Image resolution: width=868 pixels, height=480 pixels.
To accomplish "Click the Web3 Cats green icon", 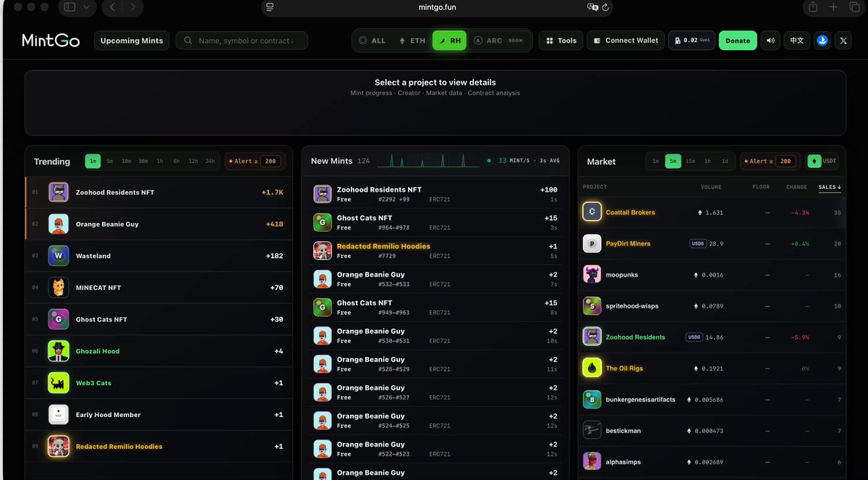I will click(x=59, y=383).
